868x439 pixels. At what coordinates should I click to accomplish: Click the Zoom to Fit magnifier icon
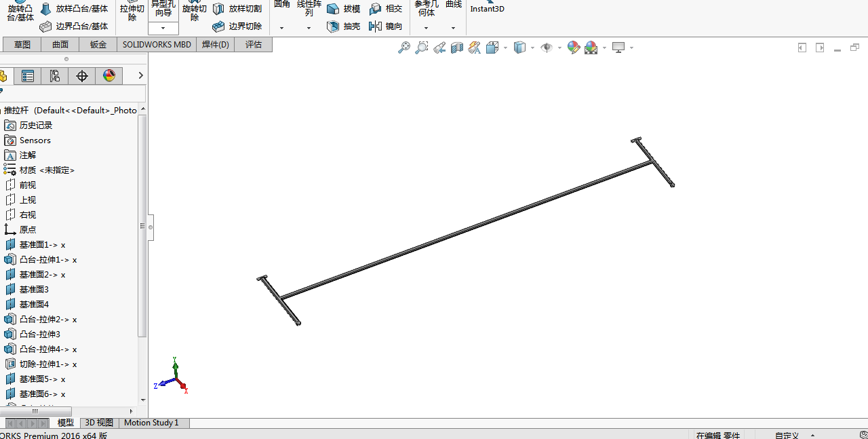click(x=404, y=47)
